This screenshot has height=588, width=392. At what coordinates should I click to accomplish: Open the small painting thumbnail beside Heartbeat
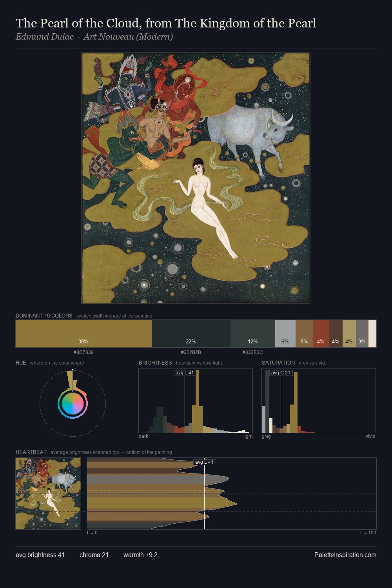tap(48, 494)
